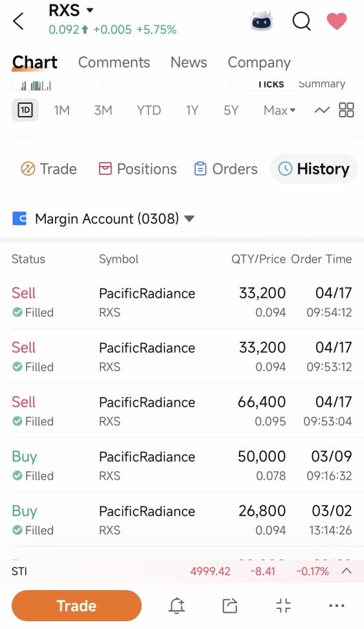Switch to the Company tab

click(259, 63)
